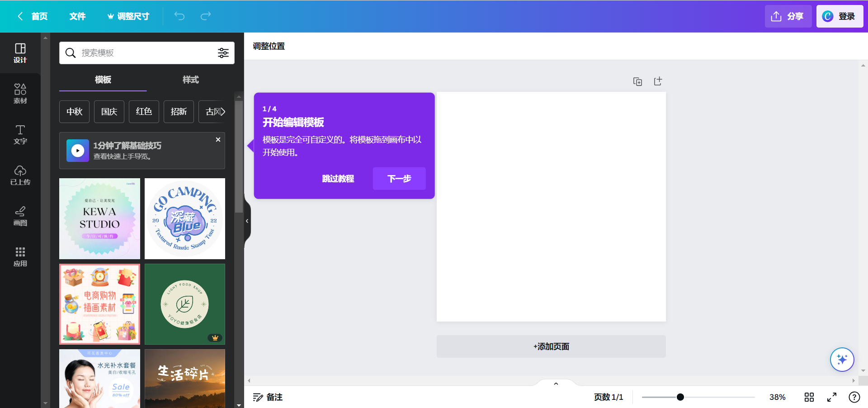Click the Canva AI assistant sparkle button
Image resolution: width=868 pixels, height=408 pixels.
(842, 360)
